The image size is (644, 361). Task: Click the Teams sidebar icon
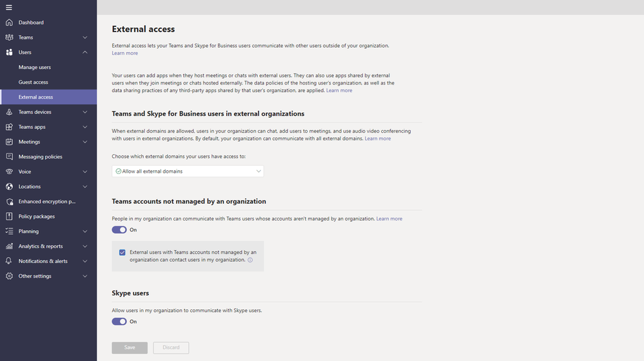click(x=9, y=37)
